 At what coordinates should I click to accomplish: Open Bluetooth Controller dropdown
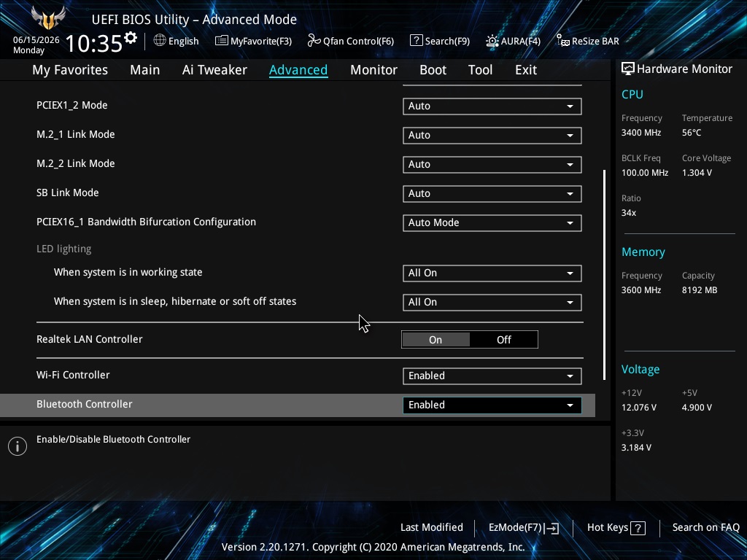[x=492, y=405]
